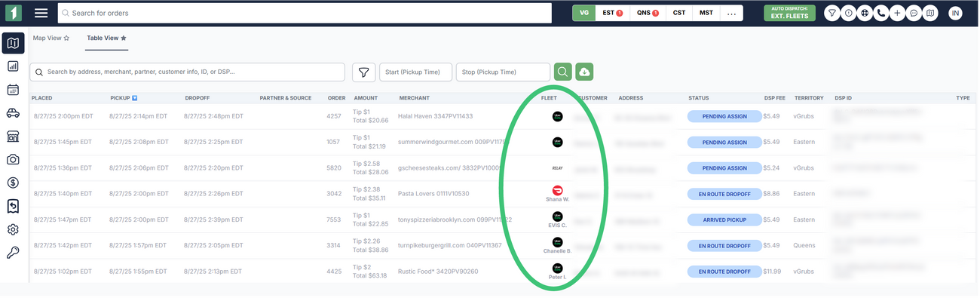
Task: Click the Auto Dispatch EXT. FLEETS button
Action: pos(789,13)
